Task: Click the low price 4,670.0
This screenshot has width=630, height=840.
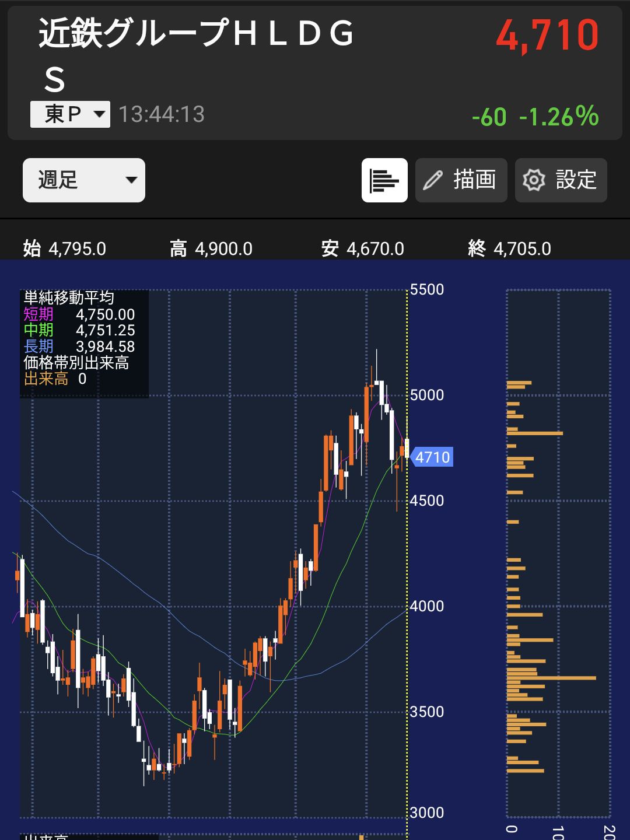Action: click(375, 249)
